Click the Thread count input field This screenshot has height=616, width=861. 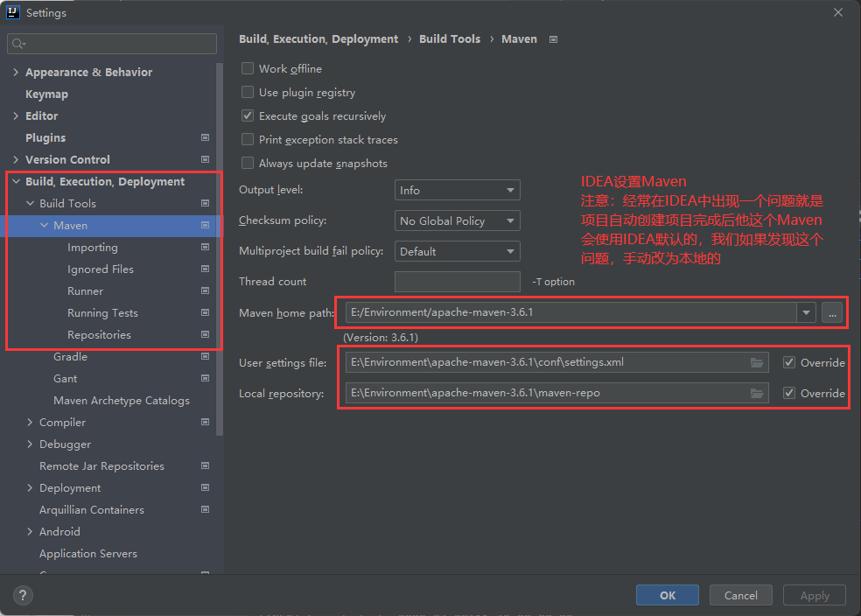[x=457, y=282]
